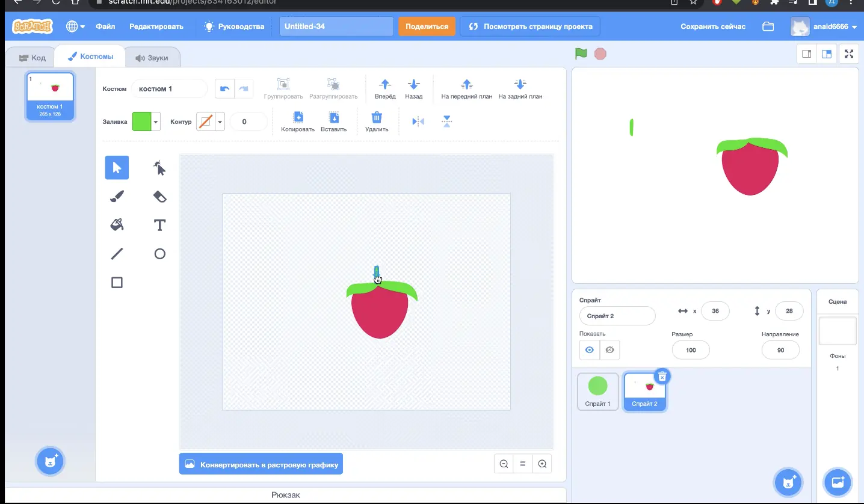Flip selection horizontally
This screenshot has height=504, width=864.
[418, 121]
